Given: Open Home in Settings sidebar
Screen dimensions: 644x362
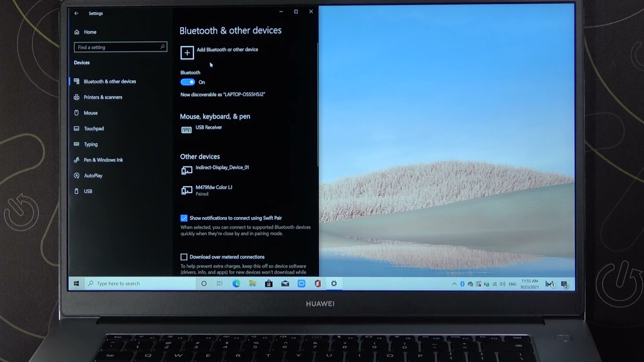Looking at the screenshot, I should (x=90, y=32).
